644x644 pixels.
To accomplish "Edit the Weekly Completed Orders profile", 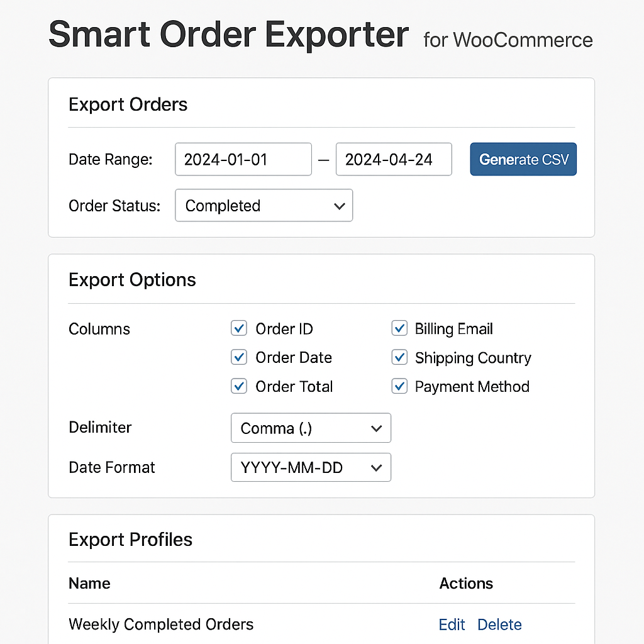I will pos(452,625).
